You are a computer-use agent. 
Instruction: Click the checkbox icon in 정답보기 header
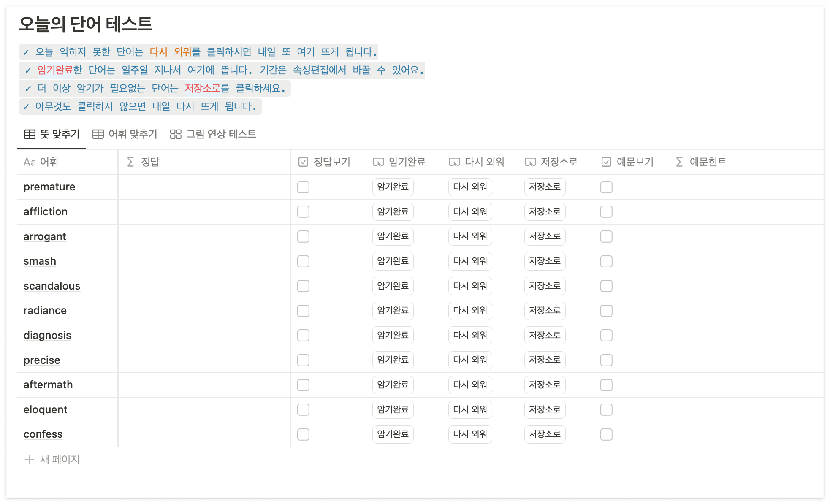click(303, 162)
